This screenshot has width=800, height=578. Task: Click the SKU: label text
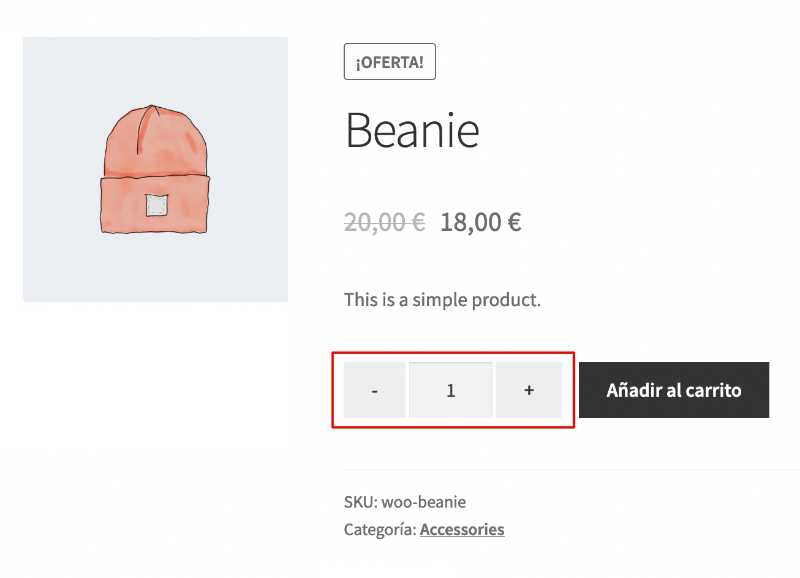pyautogui.click(x=361, y=502)
